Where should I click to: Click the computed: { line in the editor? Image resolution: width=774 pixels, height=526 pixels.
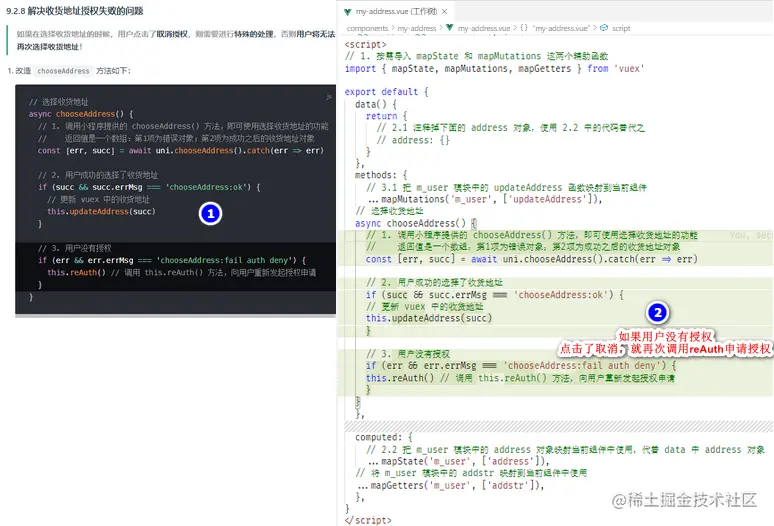point(384,438)
